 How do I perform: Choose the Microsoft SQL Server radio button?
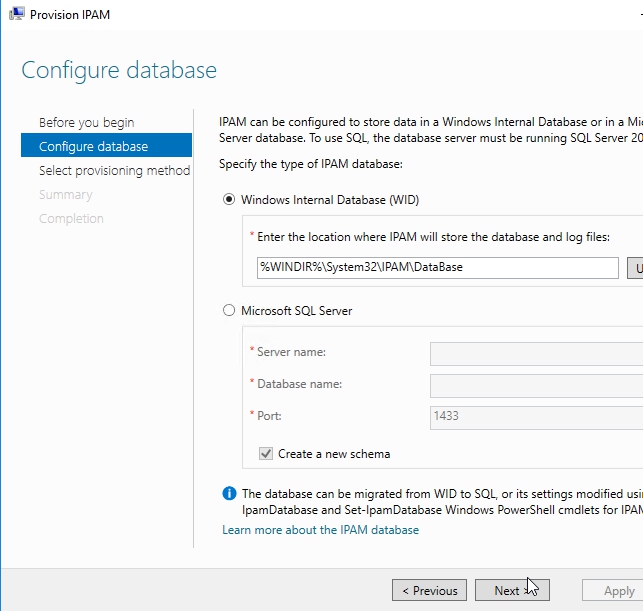(x=229, y=311)
